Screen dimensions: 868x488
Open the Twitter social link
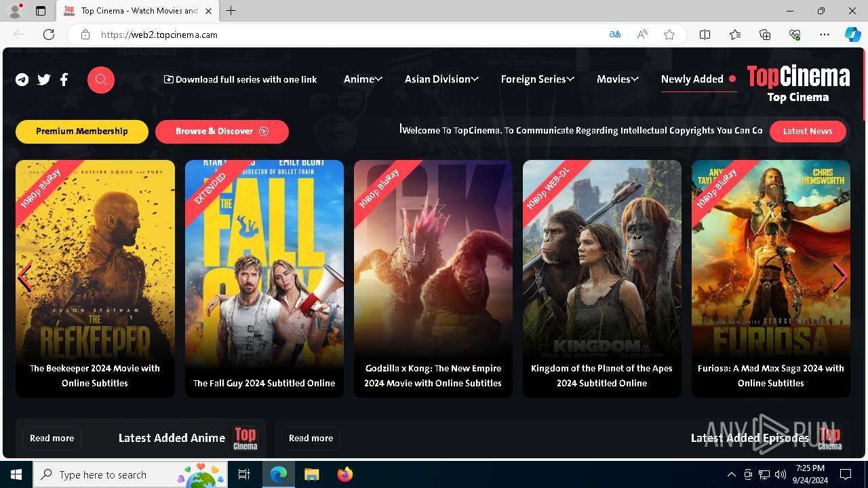click(44, 80)
